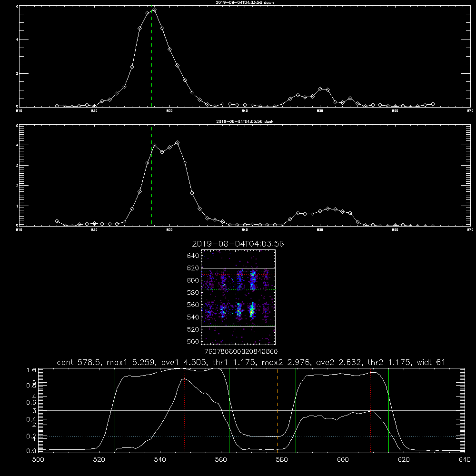Click the solid horizontal line at level 3
The height and width of the screenshot is (476, 476).
click(251, 410)
